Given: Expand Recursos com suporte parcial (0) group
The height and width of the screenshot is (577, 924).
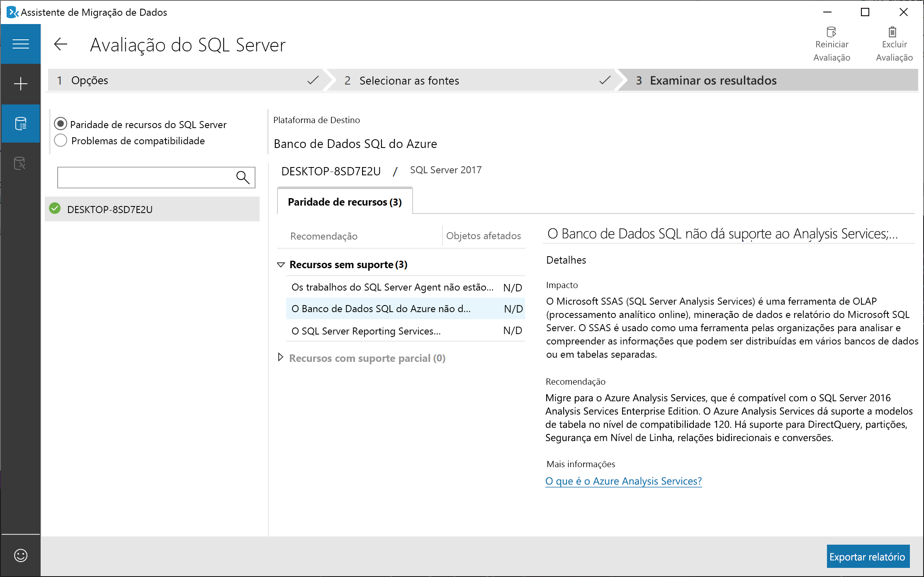Looking at the screenshot, I should pos(281,357).
